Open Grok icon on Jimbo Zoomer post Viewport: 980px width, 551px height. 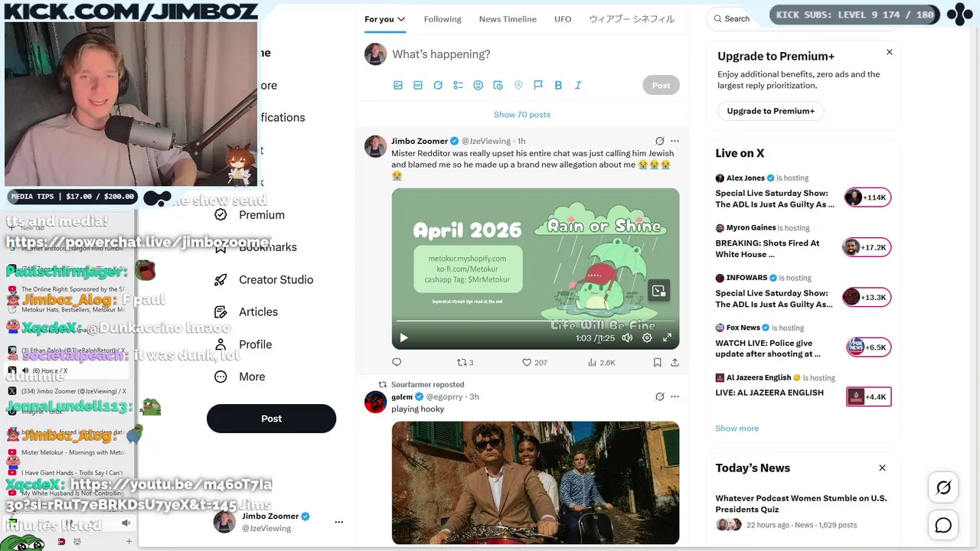(x=659, y=141)
